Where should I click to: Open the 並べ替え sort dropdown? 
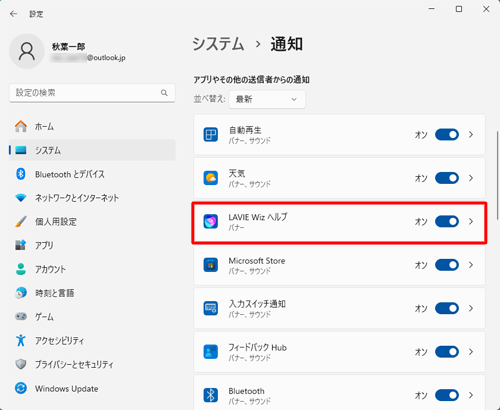point(267,99)
